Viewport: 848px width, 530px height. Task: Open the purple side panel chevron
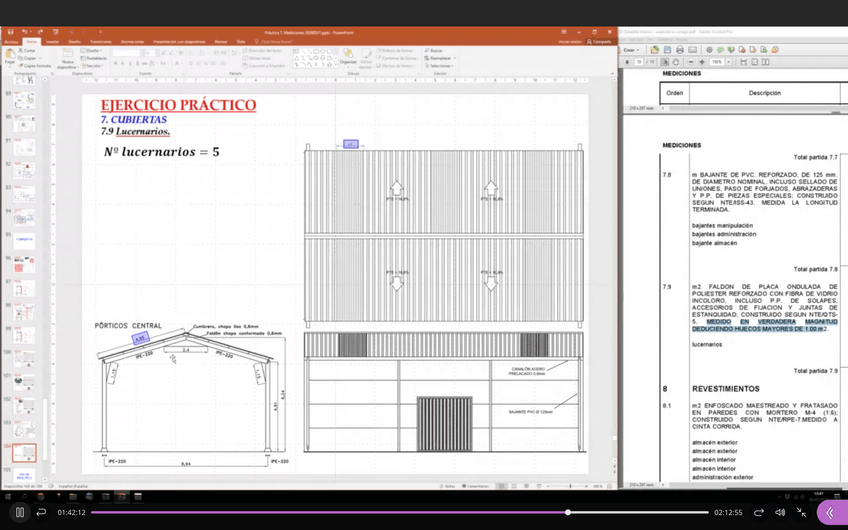(x=830, y=512)
